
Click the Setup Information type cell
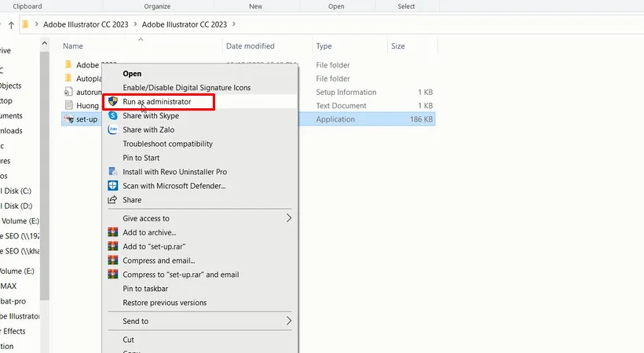click(x=346, y=92)
